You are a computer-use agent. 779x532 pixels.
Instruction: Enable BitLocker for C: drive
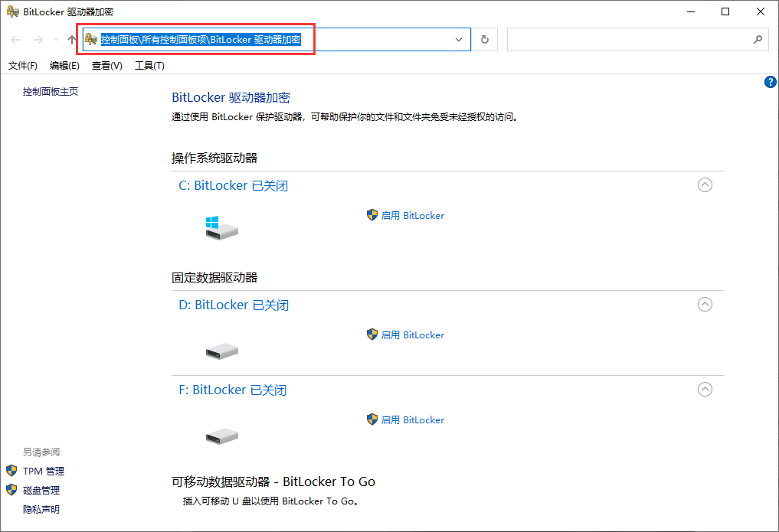(412, 216)
